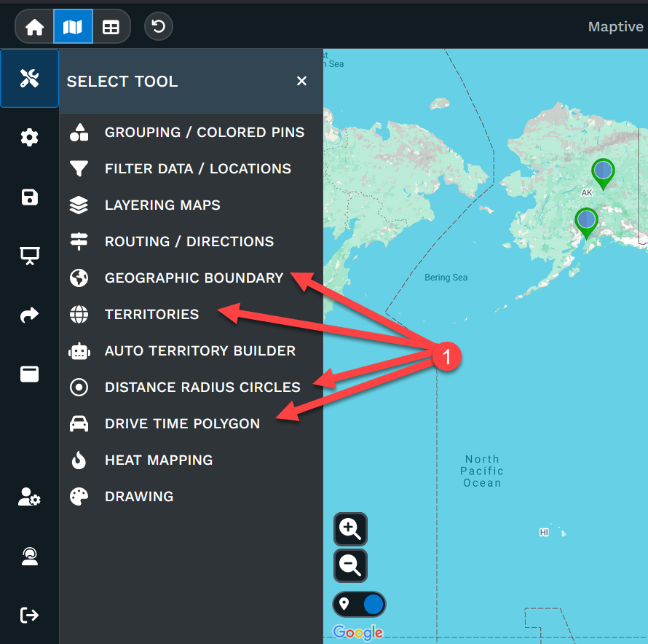
Task: Click the HI state label
Action: click(x=544, y=533)
